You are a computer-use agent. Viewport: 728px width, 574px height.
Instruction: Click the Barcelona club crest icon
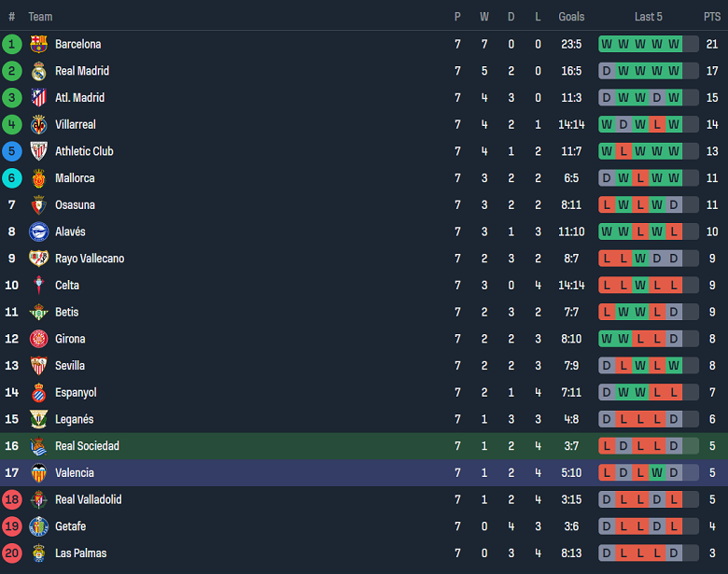(38, 44)
